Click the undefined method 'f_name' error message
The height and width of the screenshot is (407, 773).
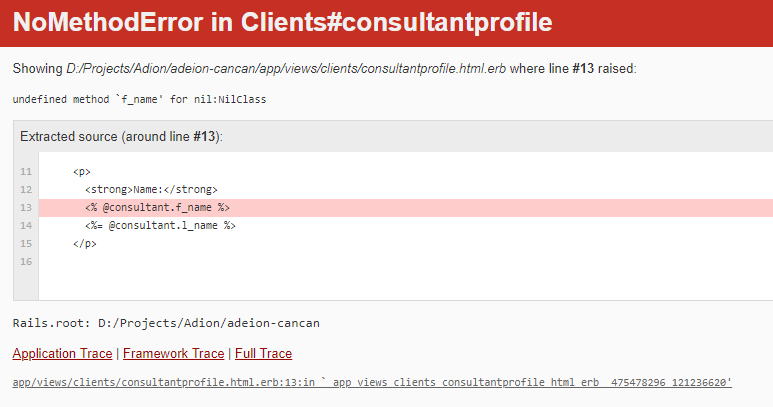pyautogui.click(x=139, y=100)
